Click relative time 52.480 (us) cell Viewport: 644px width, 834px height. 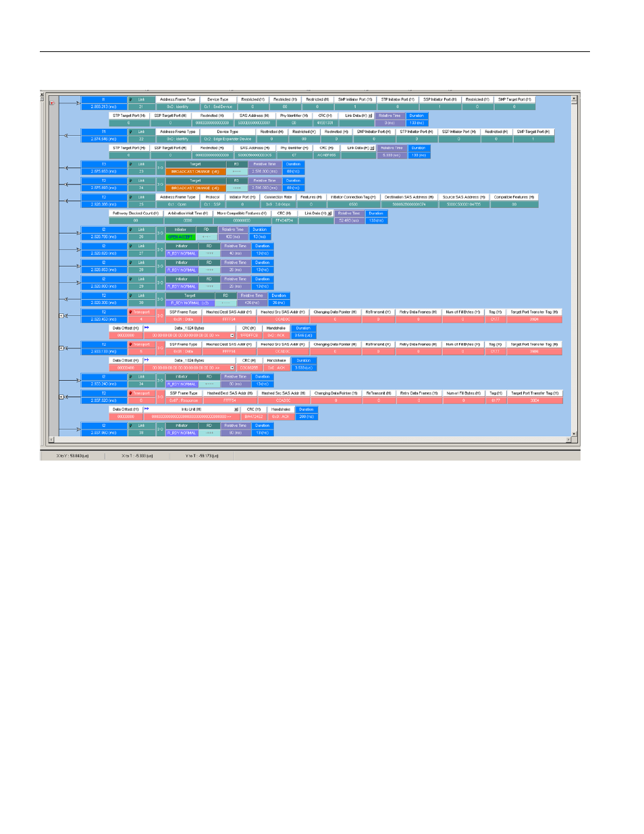point(349,221)
